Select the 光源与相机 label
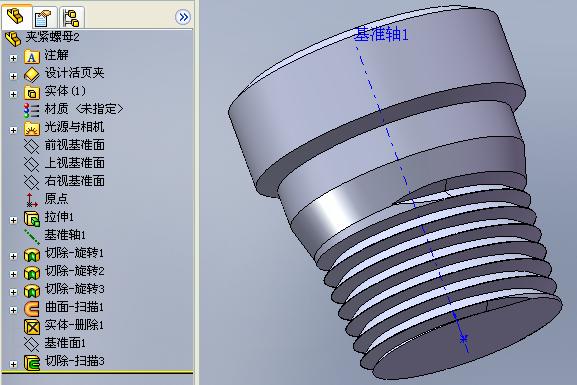This screenshot has width=577, height=385. [x=75, y=127]
